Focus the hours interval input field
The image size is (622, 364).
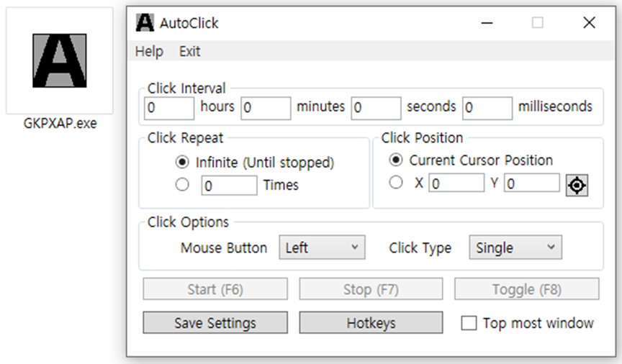pyautogui.click(x=169, y=108)
